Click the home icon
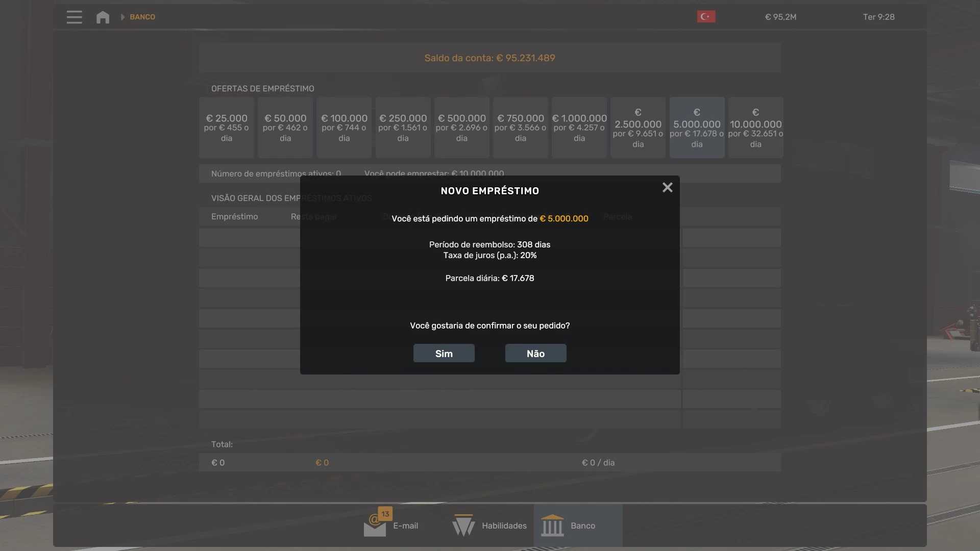 103,17
